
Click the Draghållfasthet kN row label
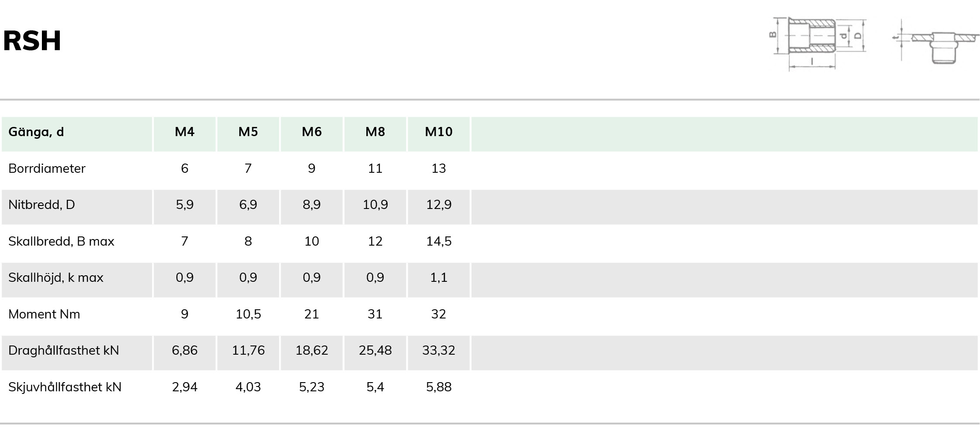[x=64, y=350]
